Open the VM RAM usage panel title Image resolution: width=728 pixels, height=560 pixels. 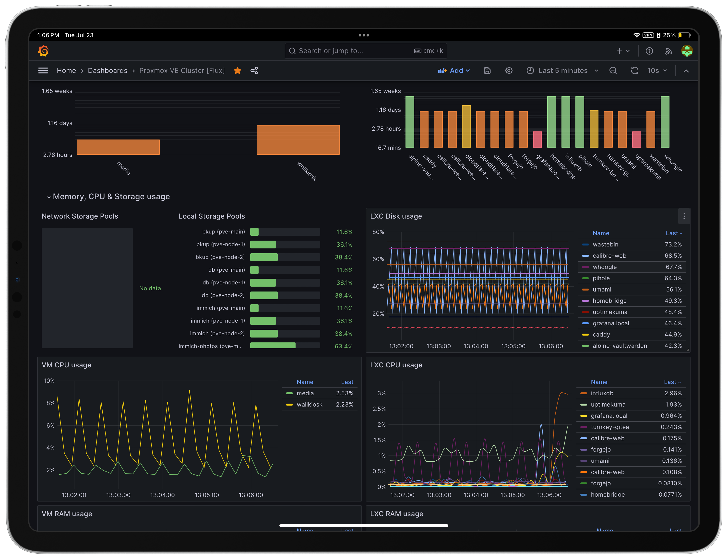coord(67,514)
